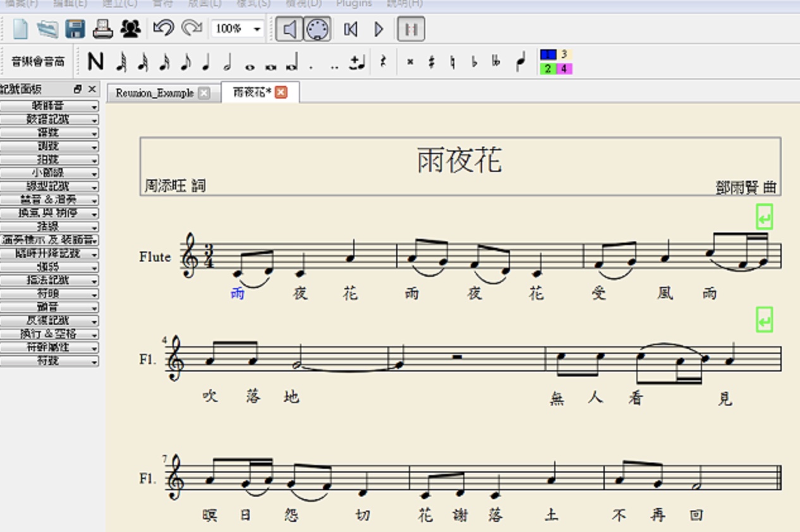Select the rest symbol in the note toolbar
The width and height of the screenshot is (800, 532).
pos(383,62)
